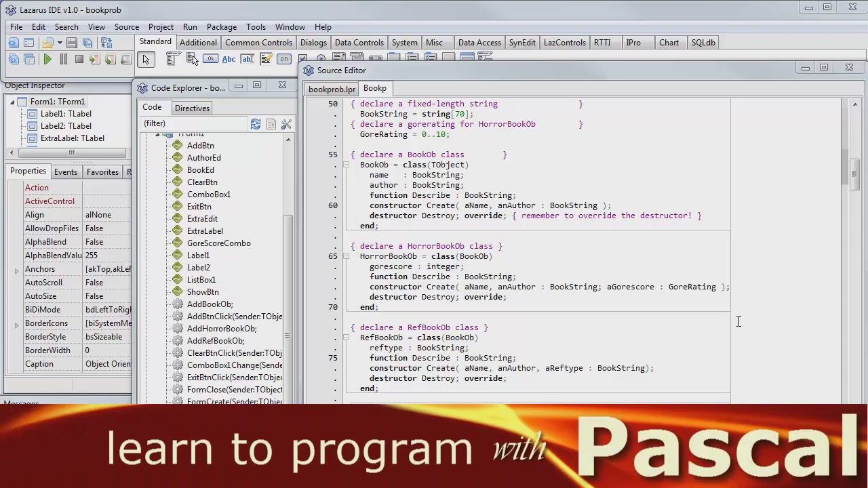Expand the BorderIcons property
This screenshot has height=488, width=868.
[16, 325]
